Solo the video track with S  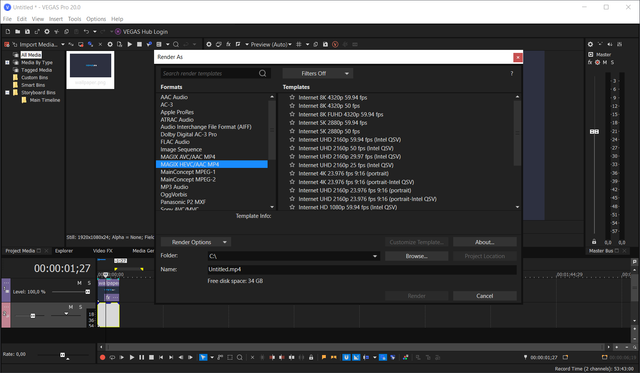pyautogui.click(x=89, y=283)
